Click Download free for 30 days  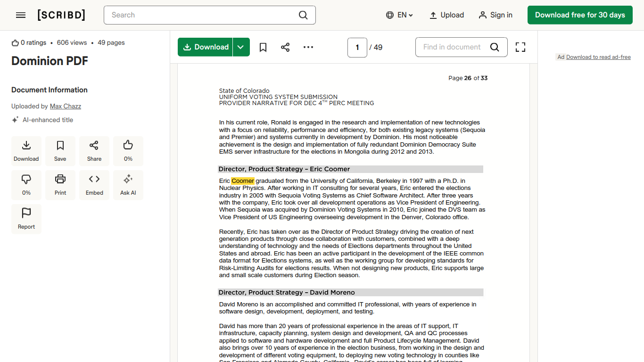[x=580, y=15]
